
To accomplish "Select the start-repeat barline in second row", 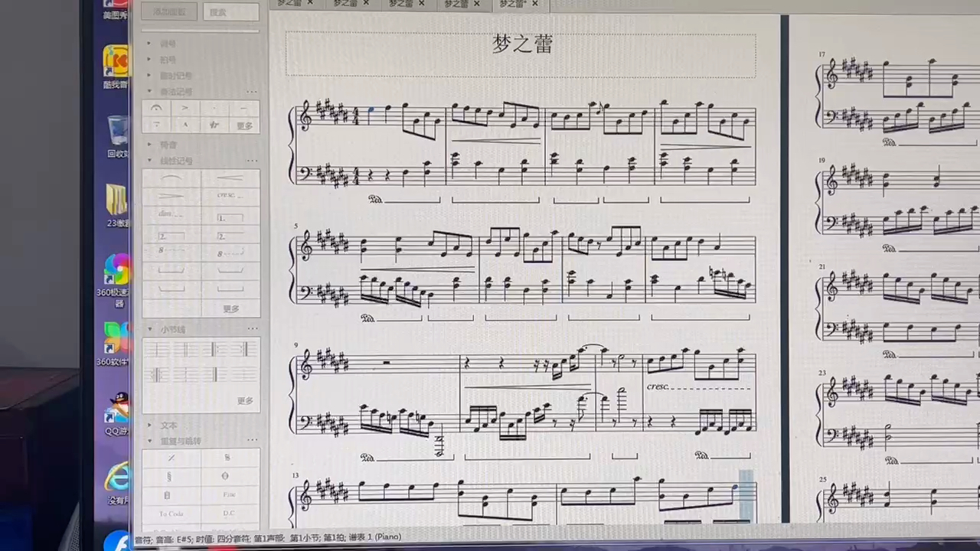I will [155, 374].
